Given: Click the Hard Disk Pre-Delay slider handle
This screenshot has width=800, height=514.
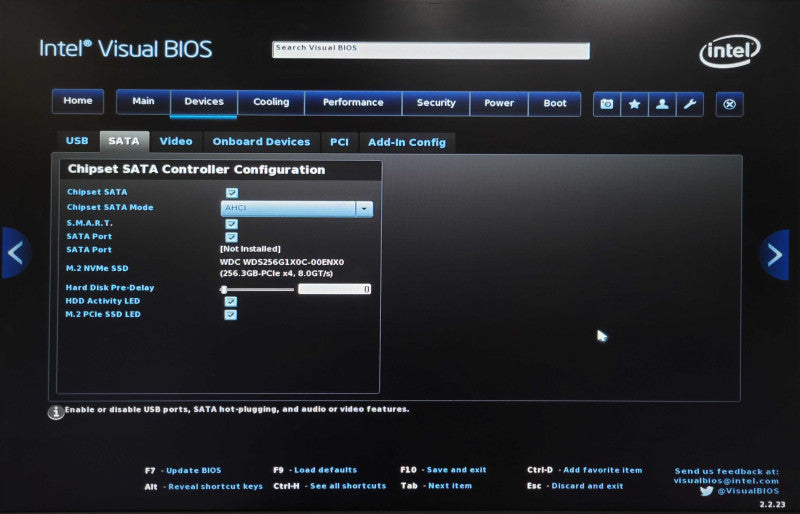Looking at the screenshot, I should [x=223, y=289].
